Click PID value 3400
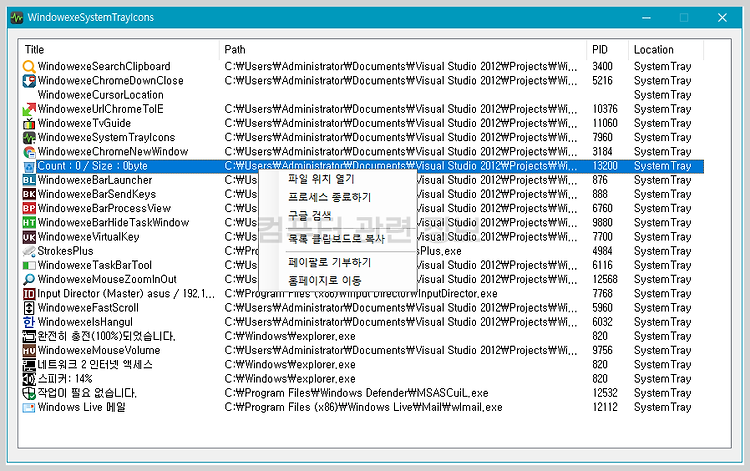 tap(602, 66)
